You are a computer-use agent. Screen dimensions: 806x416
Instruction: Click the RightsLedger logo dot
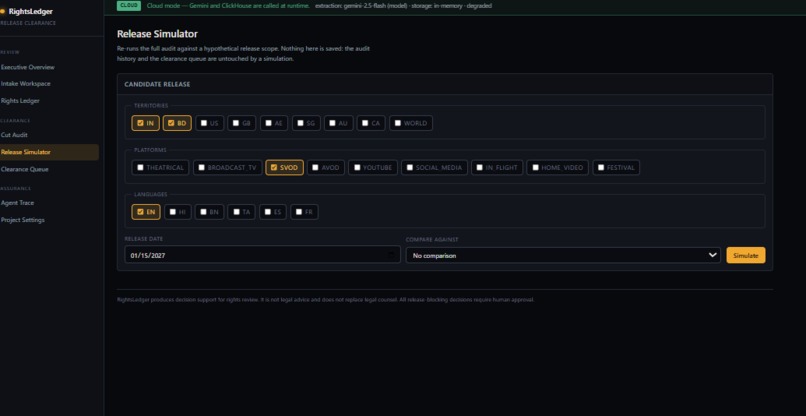click(2, 11)
